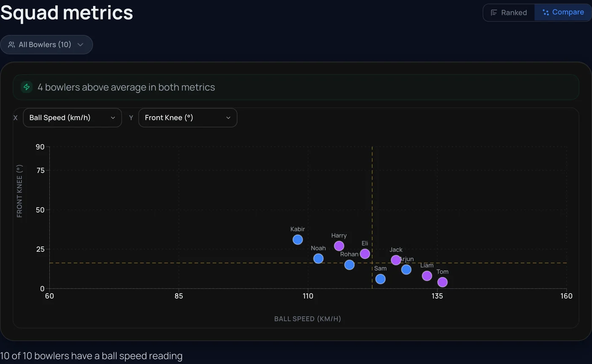Click the green lightning bolt insight icon

click(x=27, y=87)
